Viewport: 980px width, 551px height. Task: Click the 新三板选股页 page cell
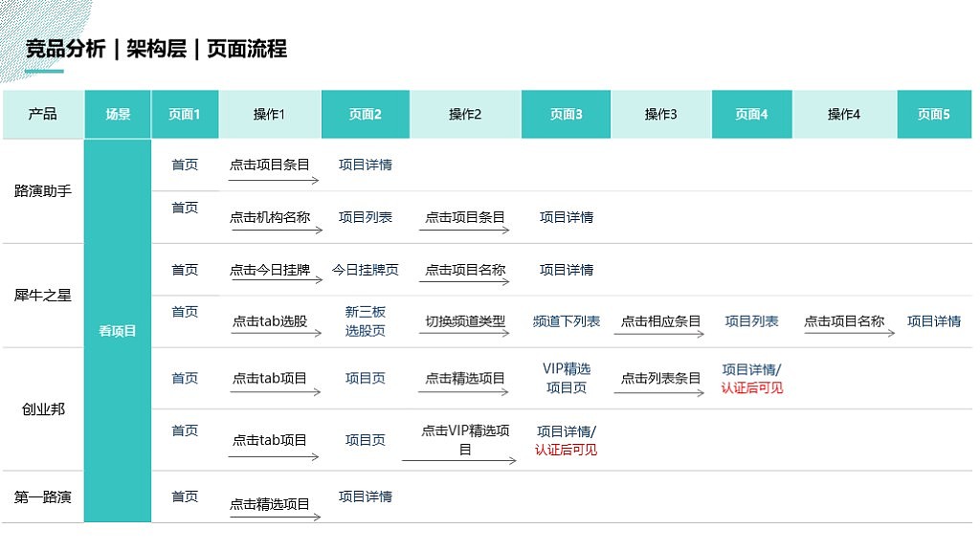(365, 321)
